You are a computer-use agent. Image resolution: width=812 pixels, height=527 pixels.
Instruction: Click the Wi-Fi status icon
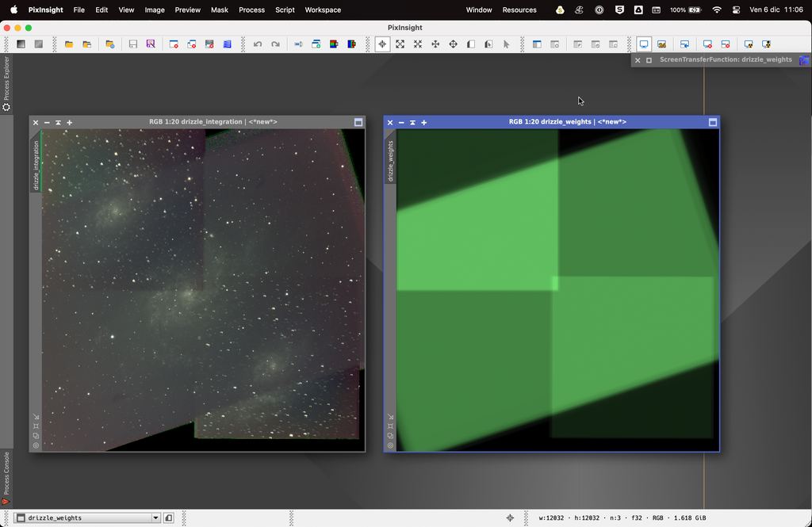(x=717, y=10)
